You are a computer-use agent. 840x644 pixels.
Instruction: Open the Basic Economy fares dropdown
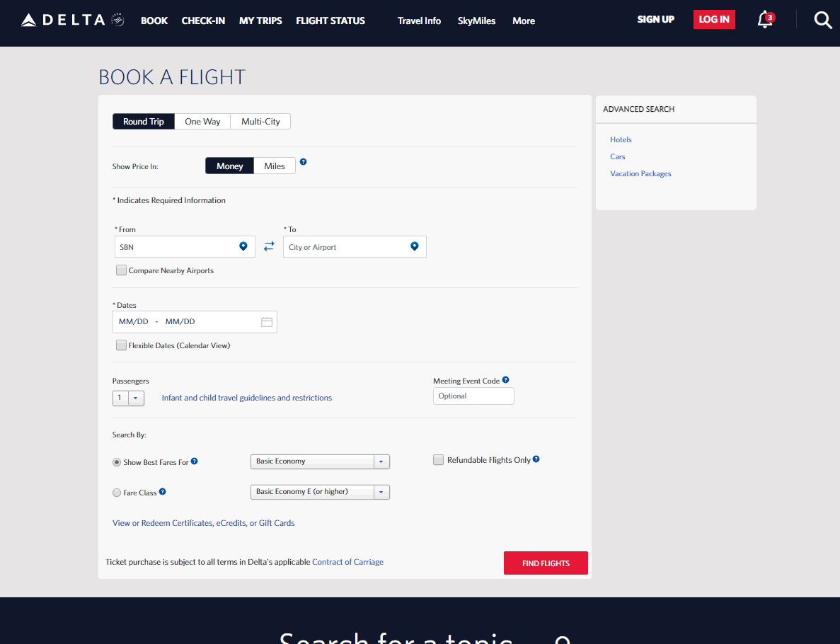click(320, 461)
